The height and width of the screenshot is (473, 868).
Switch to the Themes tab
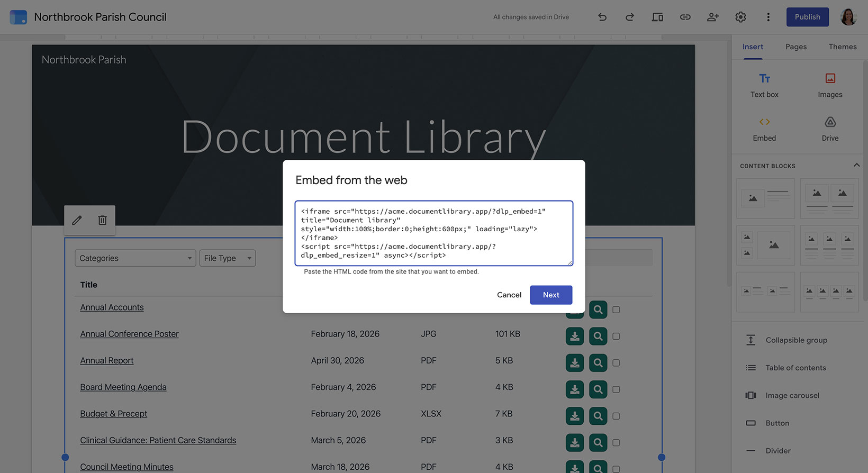point(843,47)
